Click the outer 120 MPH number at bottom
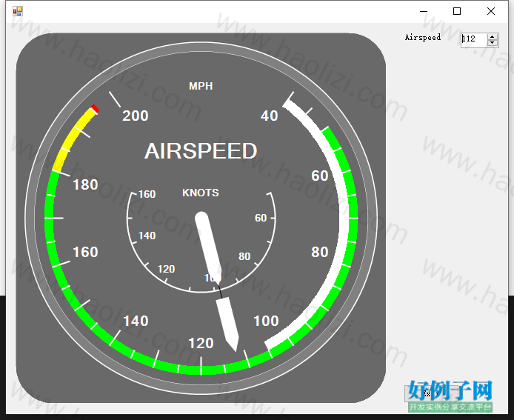Screen dimensions: 514x420 (201, 343)
